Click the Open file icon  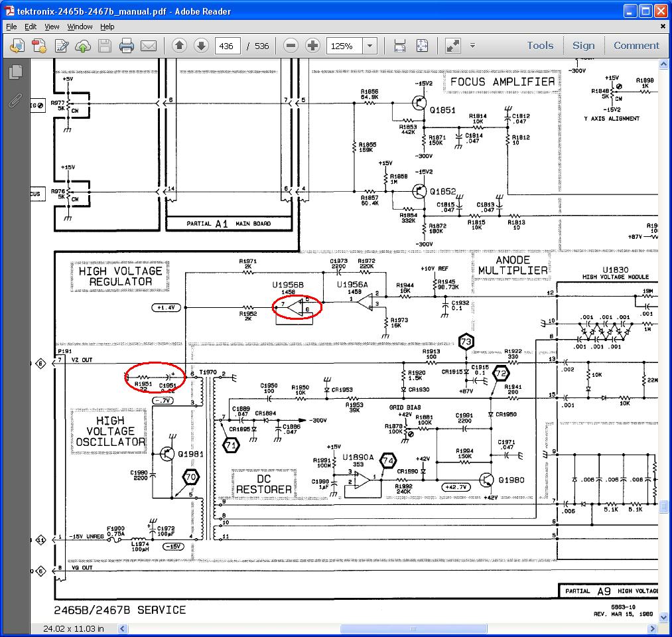click(17, 45)
